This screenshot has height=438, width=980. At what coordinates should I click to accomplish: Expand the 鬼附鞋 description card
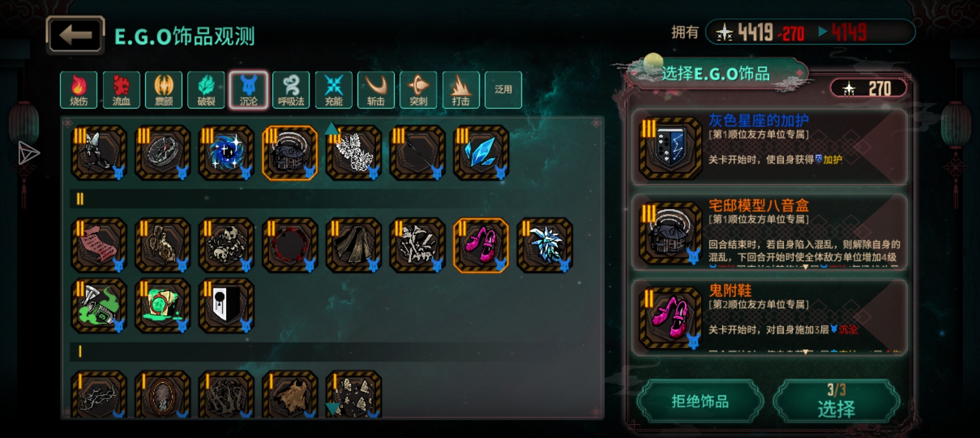click(x=770, y=317)
